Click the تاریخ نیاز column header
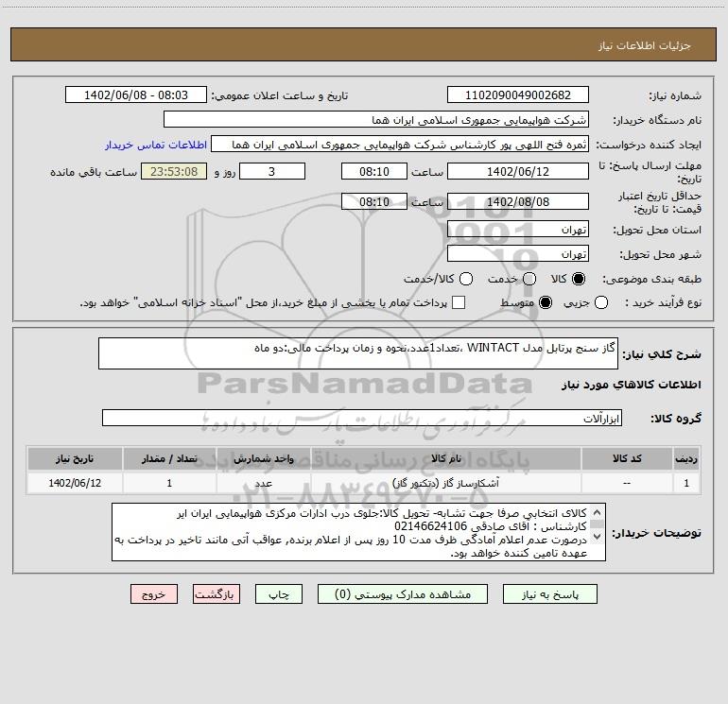 [75, 458]
